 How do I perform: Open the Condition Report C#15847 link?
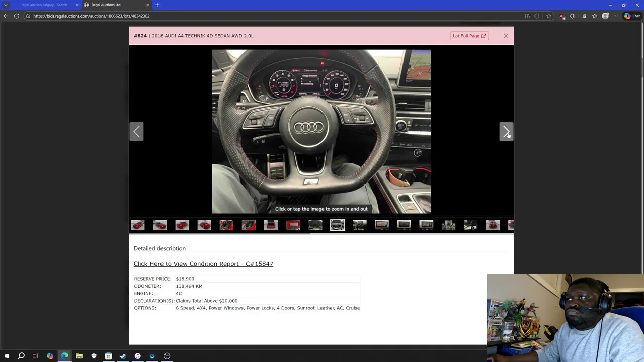pyautogui.click(x=203, y=264)
